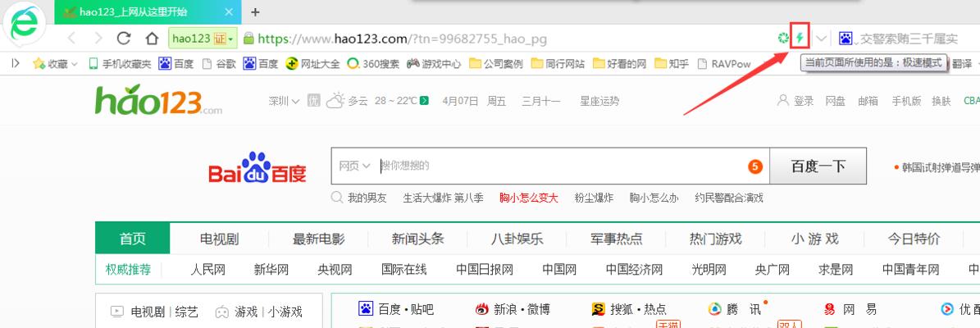Click green arrow beside the temperature
980x328 pixels.
point(424,101)
